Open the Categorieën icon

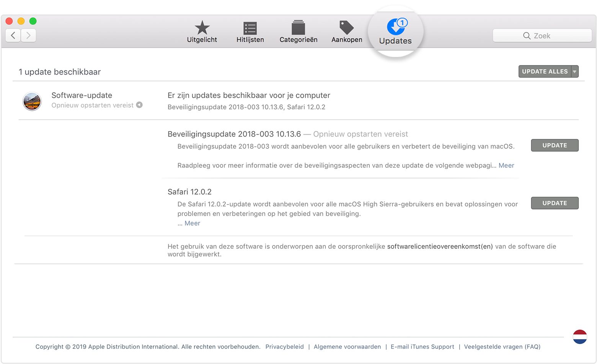pos(298,28)
